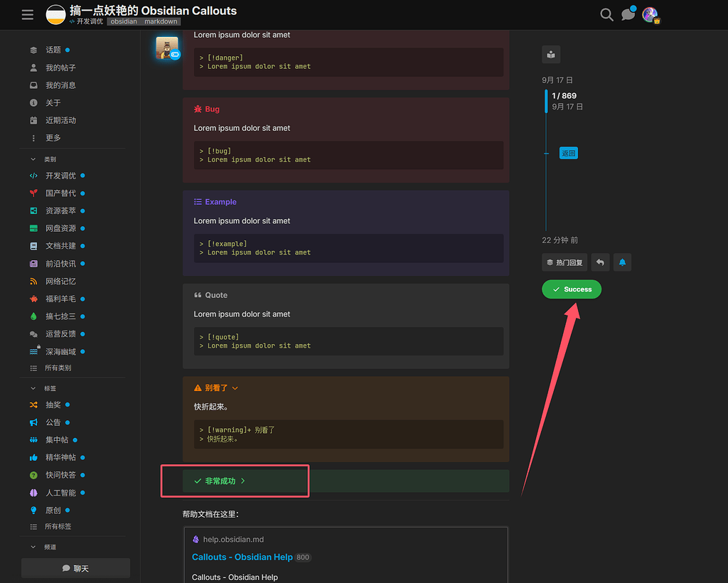Click the 快问快答 question icon
This screenshot has width=728, height=583.
33,476
